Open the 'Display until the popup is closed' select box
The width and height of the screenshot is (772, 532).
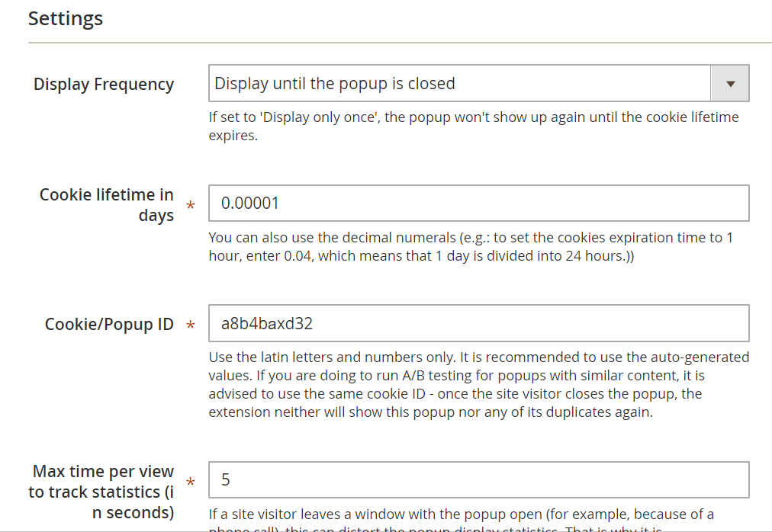pos(459,84)
